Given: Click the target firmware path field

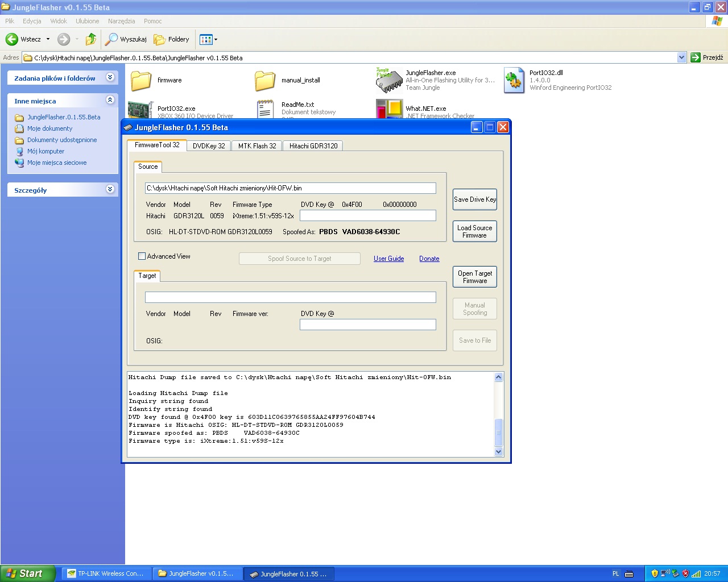Looking at the screenshot, I should point(291,297).
